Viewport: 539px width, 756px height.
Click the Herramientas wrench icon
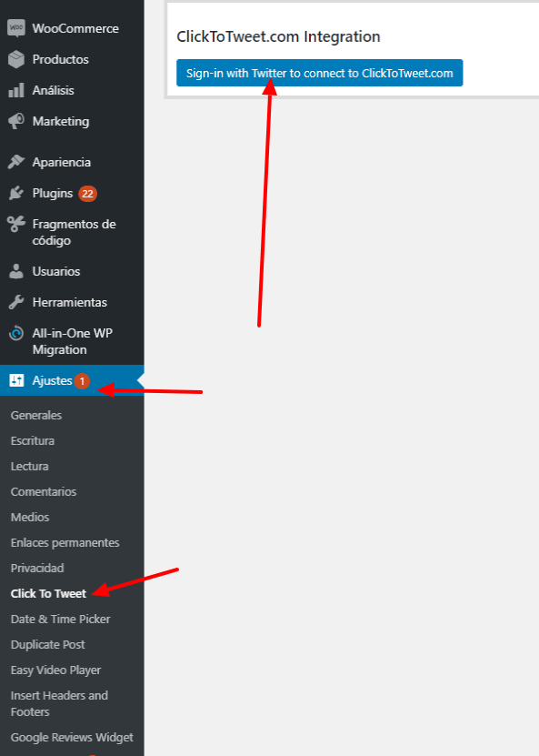click(x=16, y=302)
